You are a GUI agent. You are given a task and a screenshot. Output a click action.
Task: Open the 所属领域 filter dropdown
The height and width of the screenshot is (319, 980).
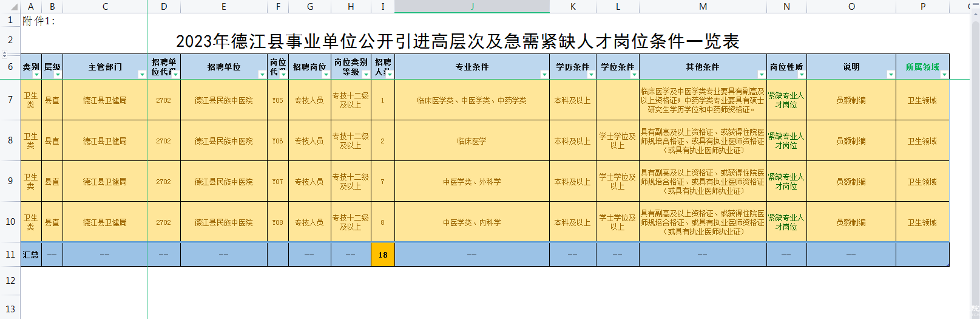point(944,75)
